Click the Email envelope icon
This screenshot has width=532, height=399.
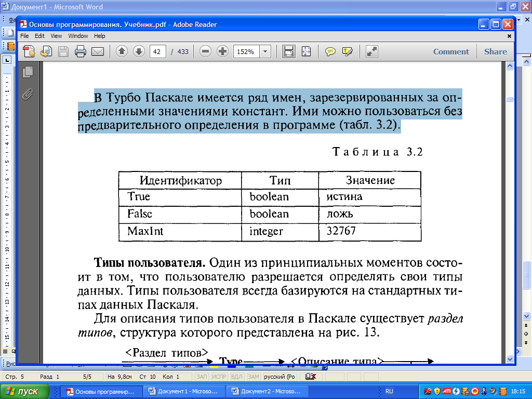coord(98,51)
